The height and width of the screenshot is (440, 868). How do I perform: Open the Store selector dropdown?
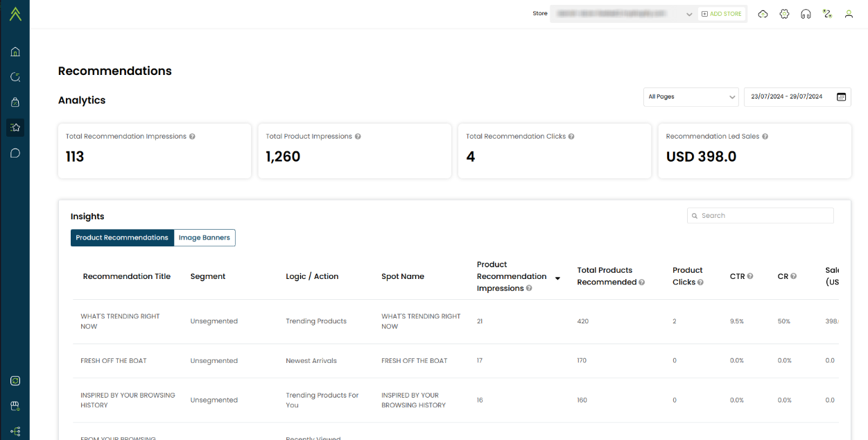pos(623,14)
